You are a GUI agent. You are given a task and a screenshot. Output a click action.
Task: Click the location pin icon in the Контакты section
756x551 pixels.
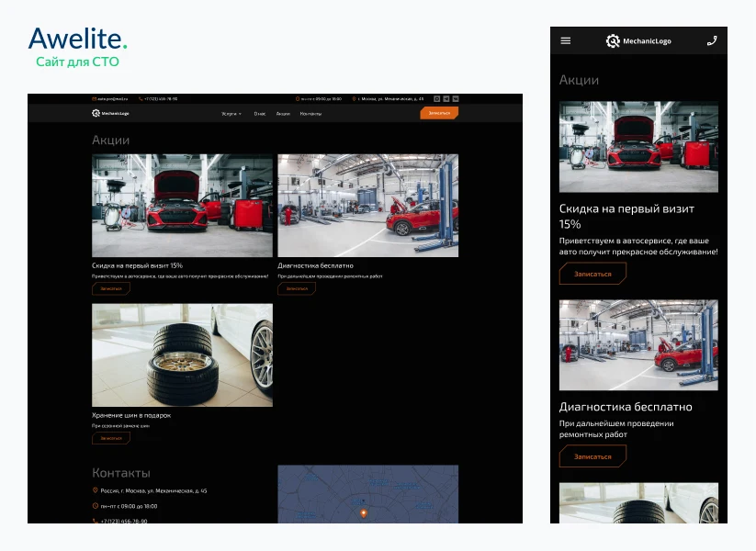point(95,490)
